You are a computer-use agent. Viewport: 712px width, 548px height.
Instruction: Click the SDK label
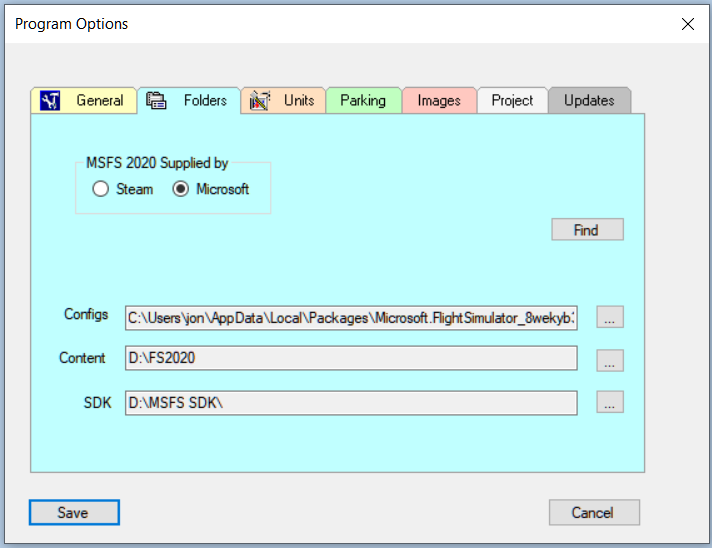pos(97,403)
